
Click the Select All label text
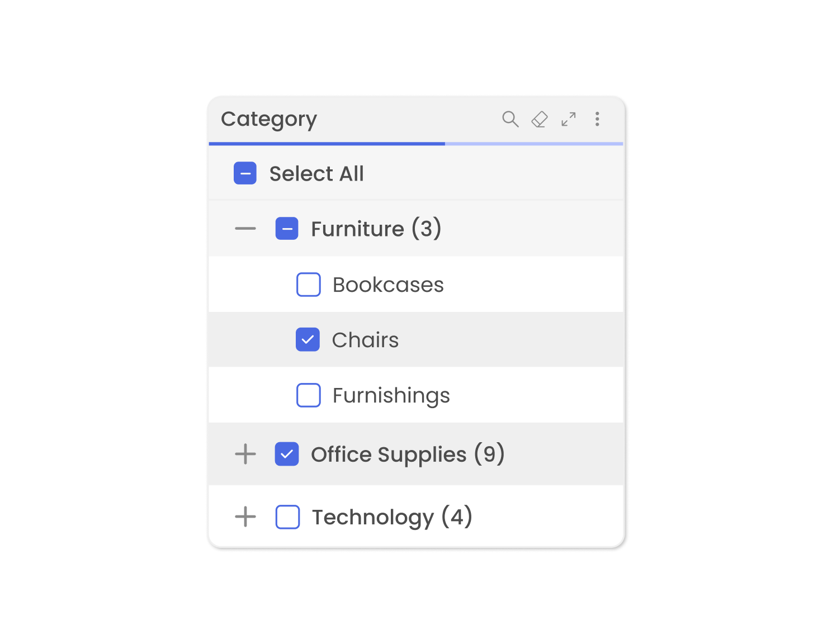316,173
